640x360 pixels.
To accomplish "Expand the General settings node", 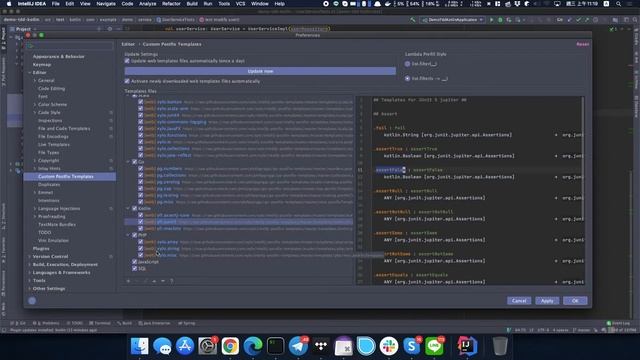I will coord(35,80).
